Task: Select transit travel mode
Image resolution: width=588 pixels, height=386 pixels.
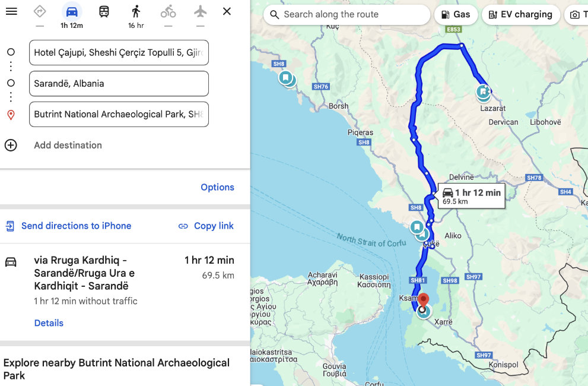Action: point(104,11)
